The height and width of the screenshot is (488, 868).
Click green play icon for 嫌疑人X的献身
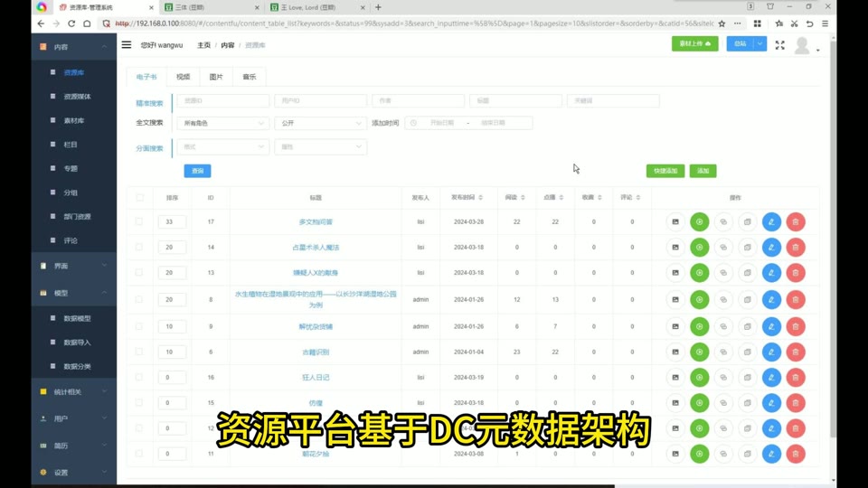699,273
